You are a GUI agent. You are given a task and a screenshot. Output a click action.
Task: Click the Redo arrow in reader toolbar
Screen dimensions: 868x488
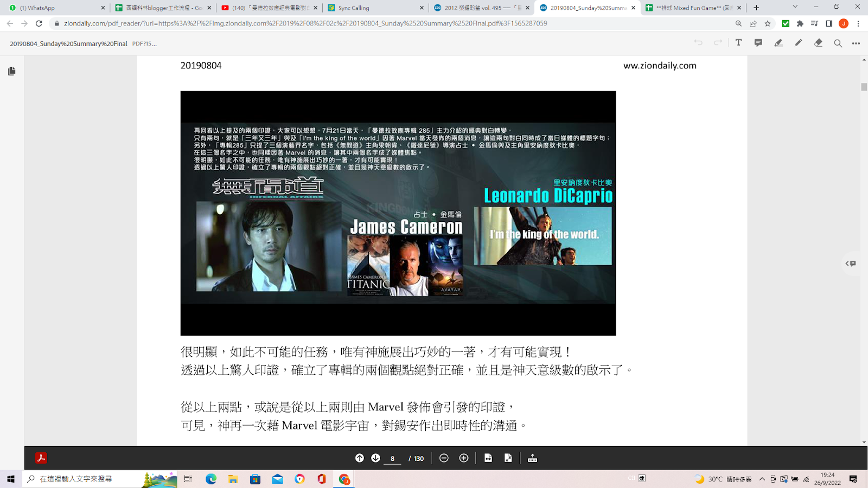[x=718, y=43]
